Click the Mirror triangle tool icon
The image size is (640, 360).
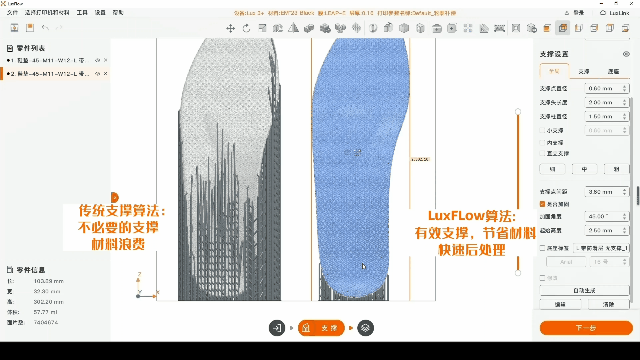293,28
